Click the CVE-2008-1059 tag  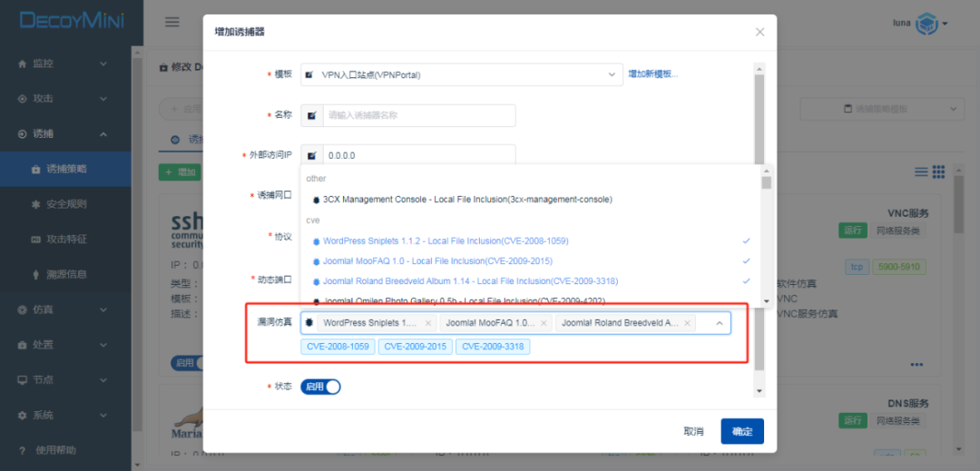pos(338,347)
